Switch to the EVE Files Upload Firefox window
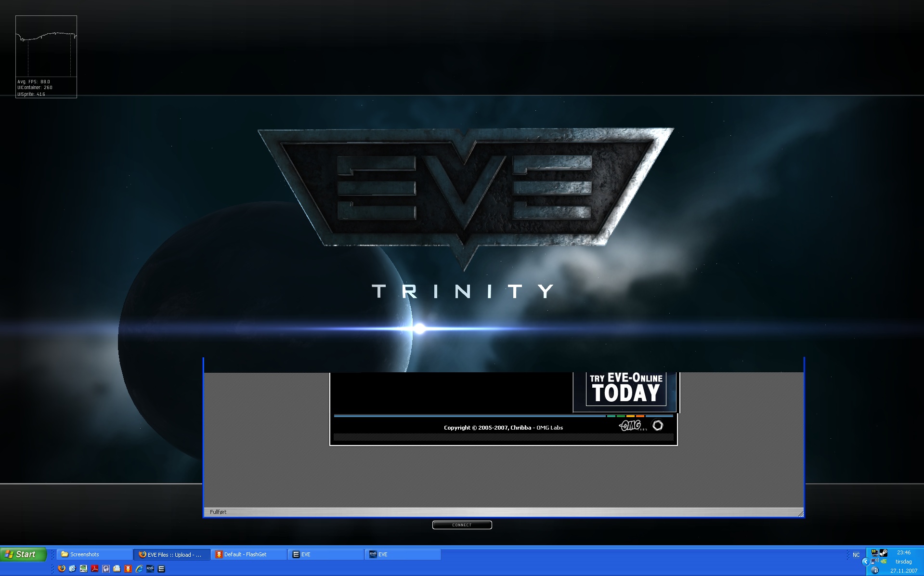924x576 pixels. [172, 554]
